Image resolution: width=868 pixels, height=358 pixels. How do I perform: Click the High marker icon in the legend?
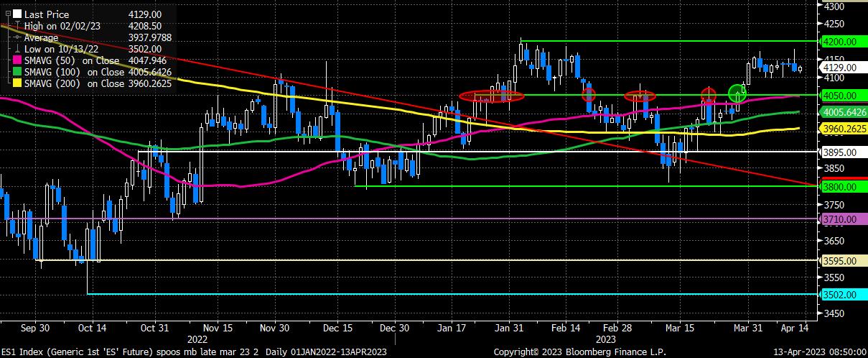point(17,26)
